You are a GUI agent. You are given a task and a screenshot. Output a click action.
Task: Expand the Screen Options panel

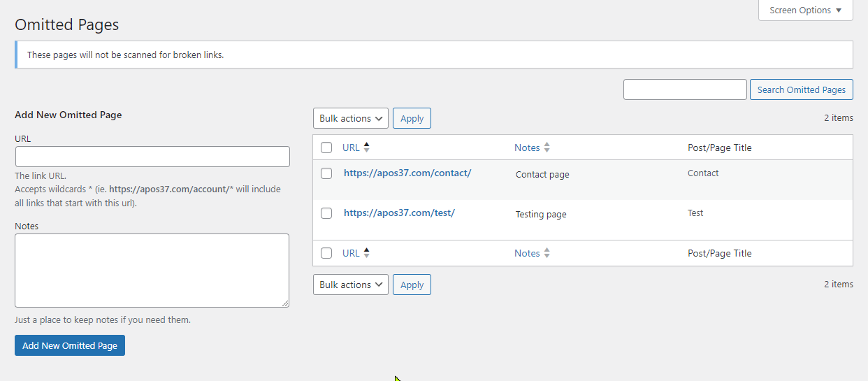click(x=805, y=10)
